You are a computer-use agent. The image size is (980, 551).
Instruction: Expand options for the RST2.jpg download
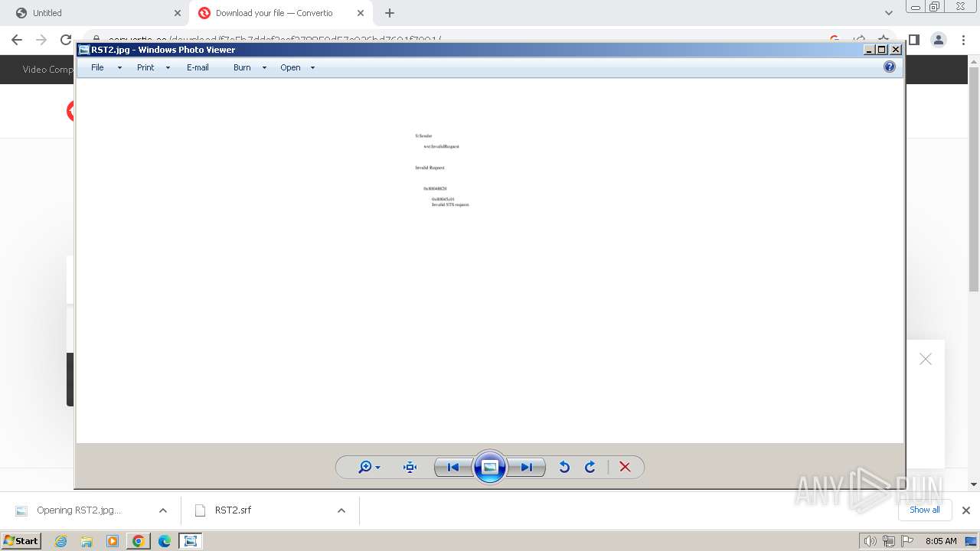point(162,510)
